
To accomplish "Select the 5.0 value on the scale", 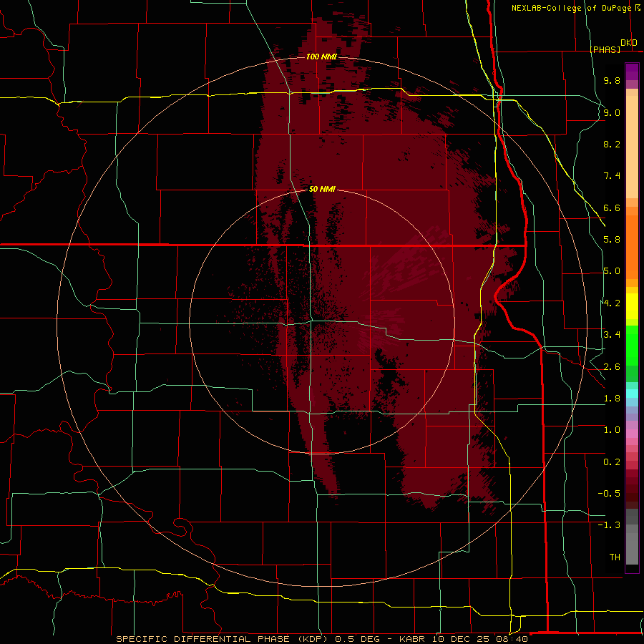I will pos(612,271).
